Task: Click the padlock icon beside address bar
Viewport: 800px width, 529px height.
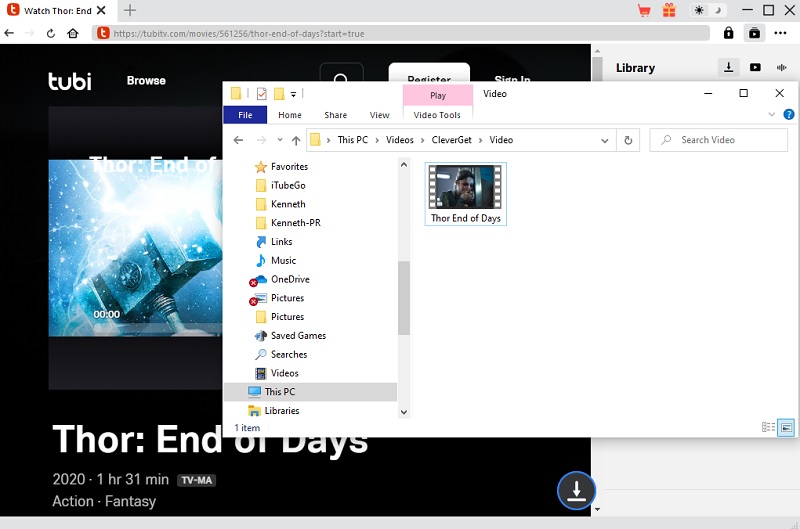Action: (x=729, y=33)
